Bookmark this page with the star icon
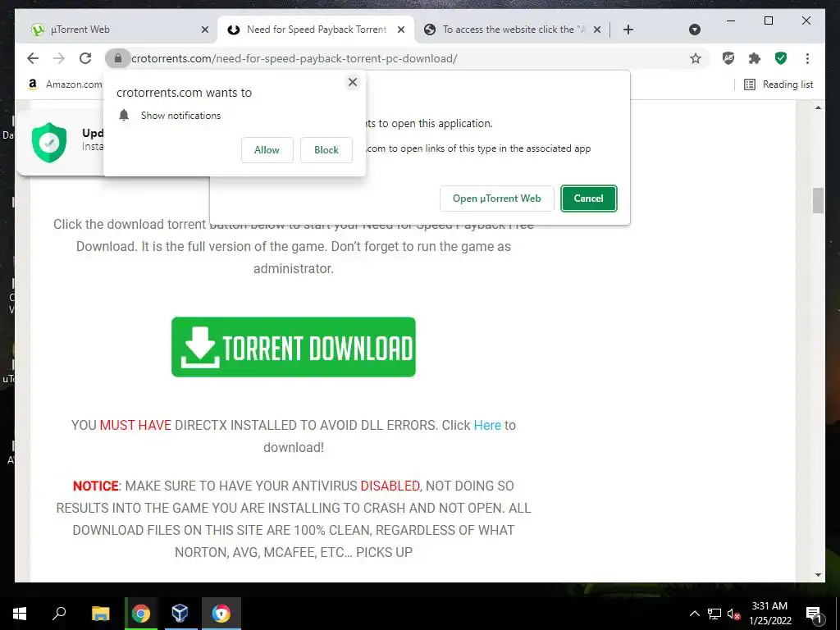 point(696,58)
